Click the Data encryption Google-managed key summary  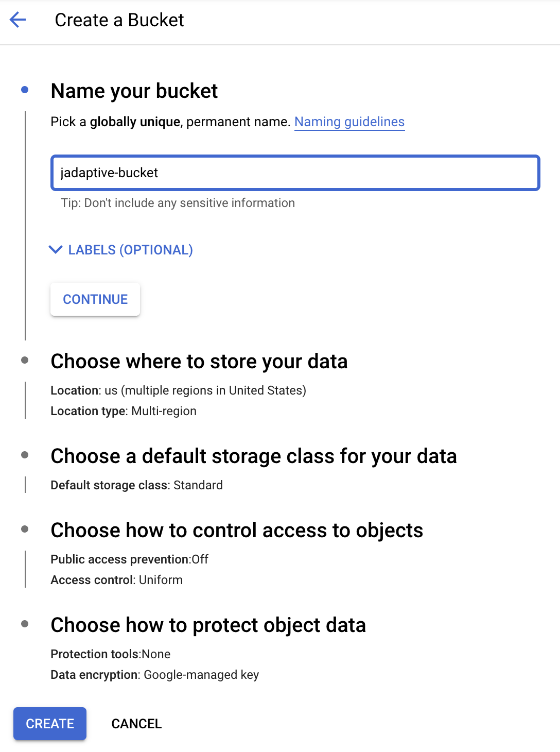154,675
